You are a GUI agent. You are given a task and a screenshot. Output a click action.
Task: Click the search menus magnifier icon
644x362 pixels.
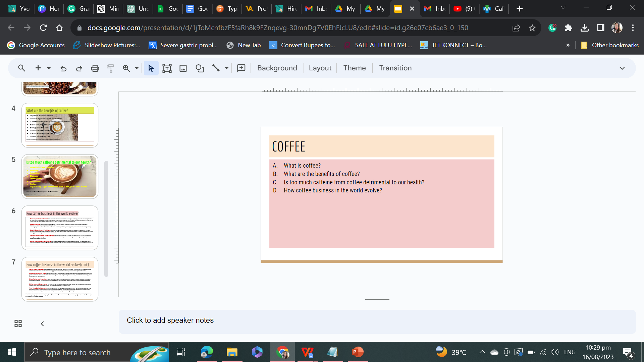point(21,68)
